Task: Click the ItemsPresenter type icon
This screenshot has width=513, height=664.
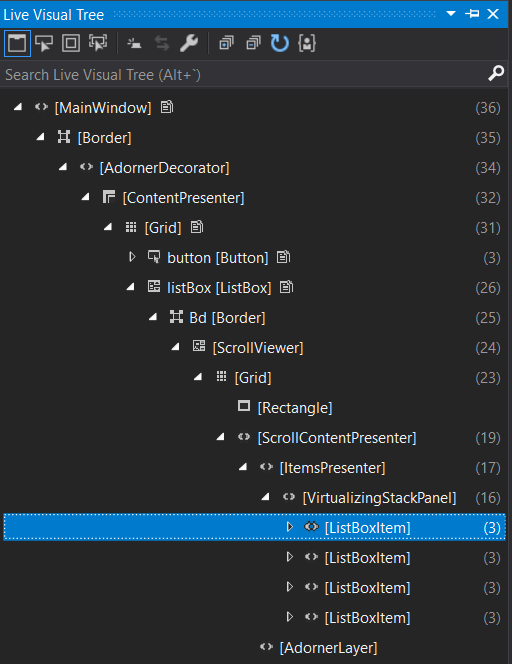Action: pyautogui.click(x=266, y=467)
